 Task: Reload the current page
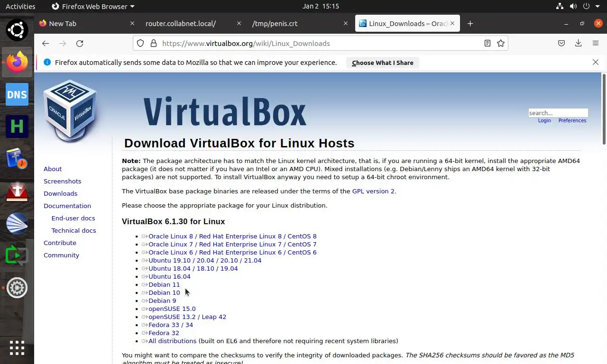click(80, 43)
